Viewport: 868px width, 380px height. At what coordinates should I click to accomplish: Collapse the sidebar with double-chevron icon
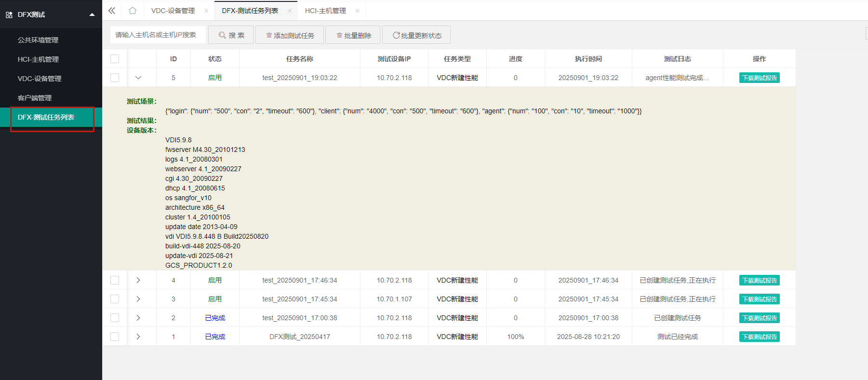112,11
